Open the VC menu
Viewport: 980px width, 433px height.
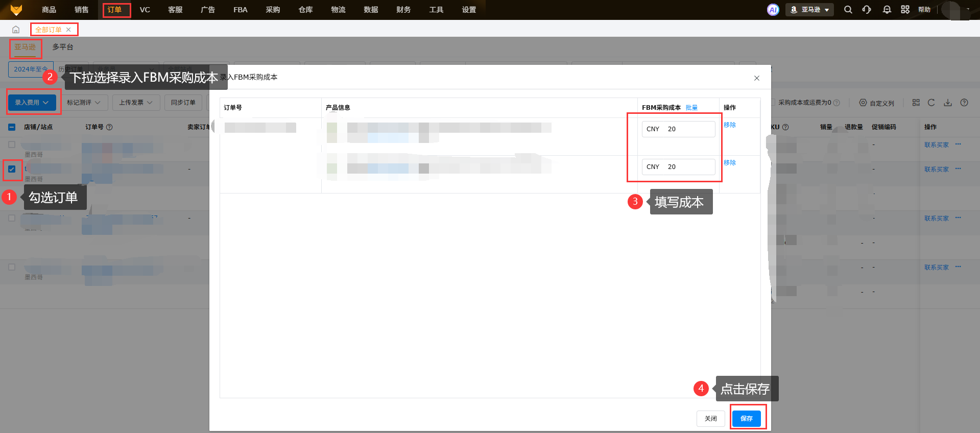pyautogui.click(x=145, y=10)
